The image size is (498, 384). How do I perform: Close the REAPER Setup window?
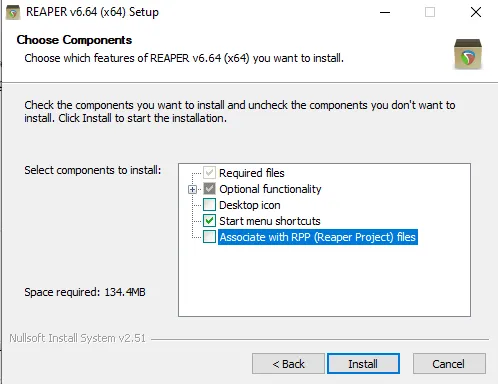tap(476, 12)
